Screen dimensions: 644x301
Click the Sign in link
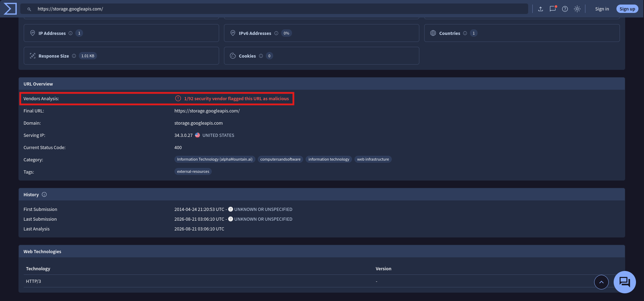602,9
